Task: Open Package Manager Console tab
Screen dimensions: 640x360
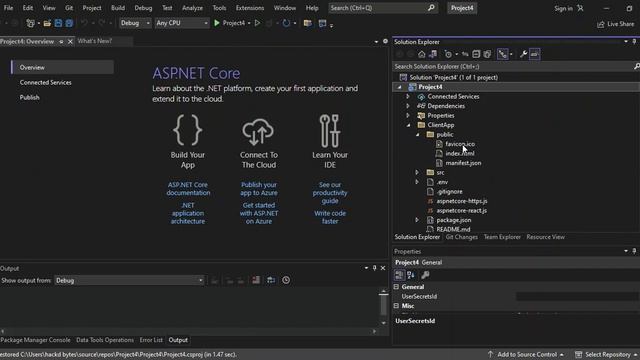Action: 36,340
